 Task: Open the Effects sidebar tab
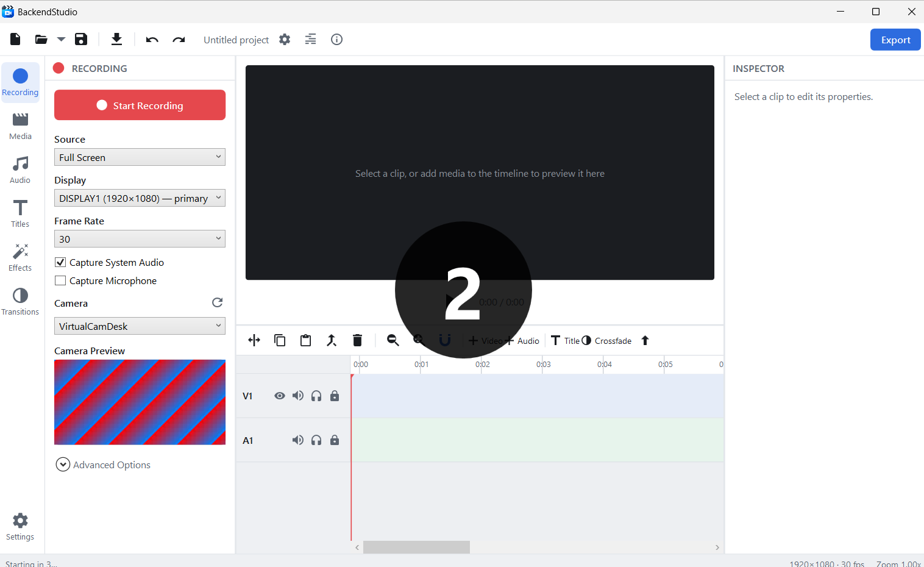click(20, 258)
